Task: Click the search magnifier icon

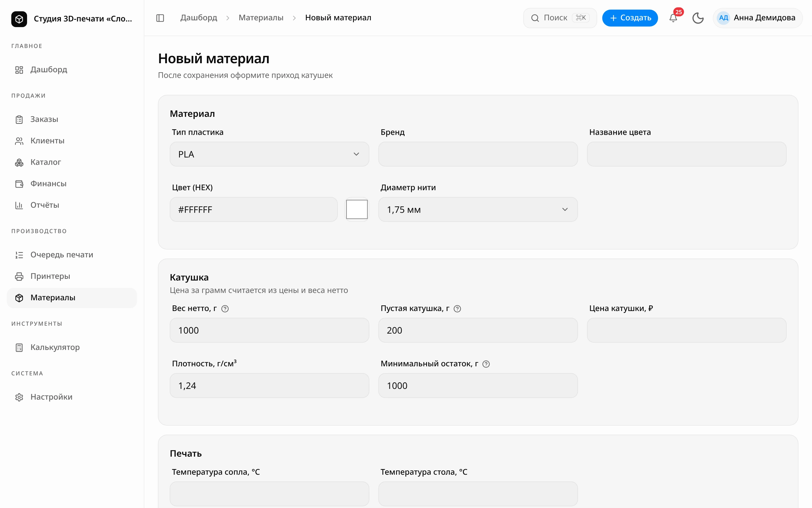Action: (x=535, y=18)
